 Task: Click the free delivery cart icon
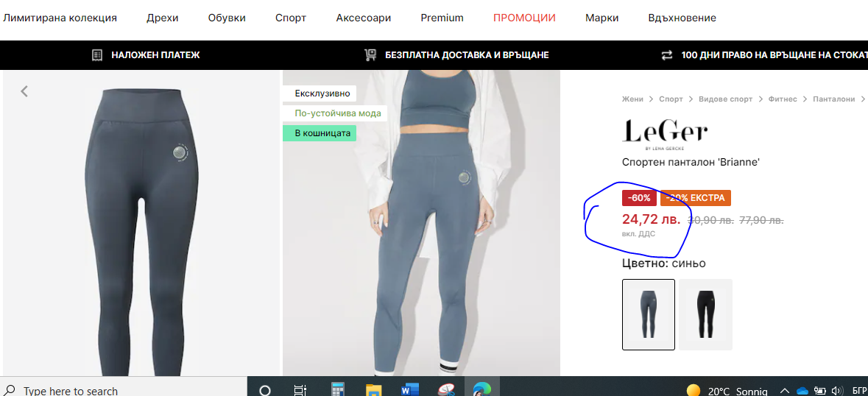[370, 54]
